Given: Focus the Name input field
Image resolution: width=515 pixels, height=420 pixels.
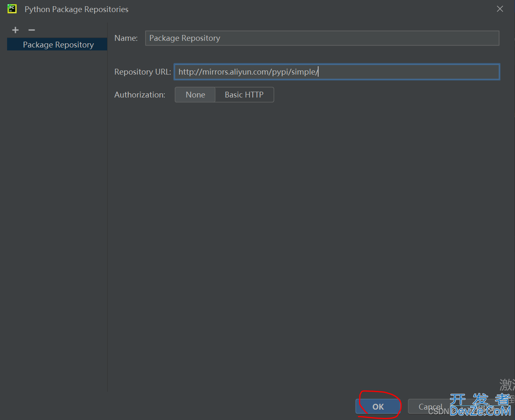Looking at the screenshot, I should coord(322,38).
